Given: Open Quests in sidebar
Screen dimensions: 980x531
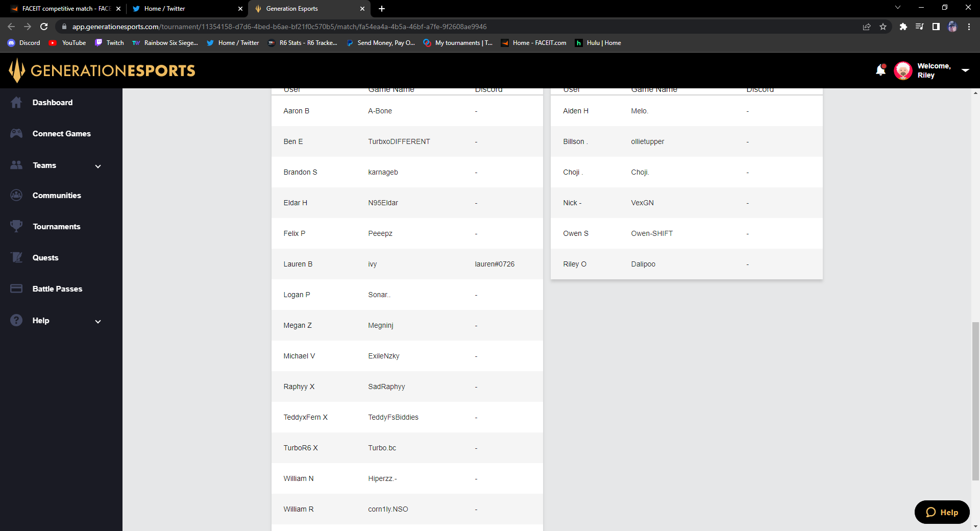Looking at the screenshot, I should click(45, 258).
